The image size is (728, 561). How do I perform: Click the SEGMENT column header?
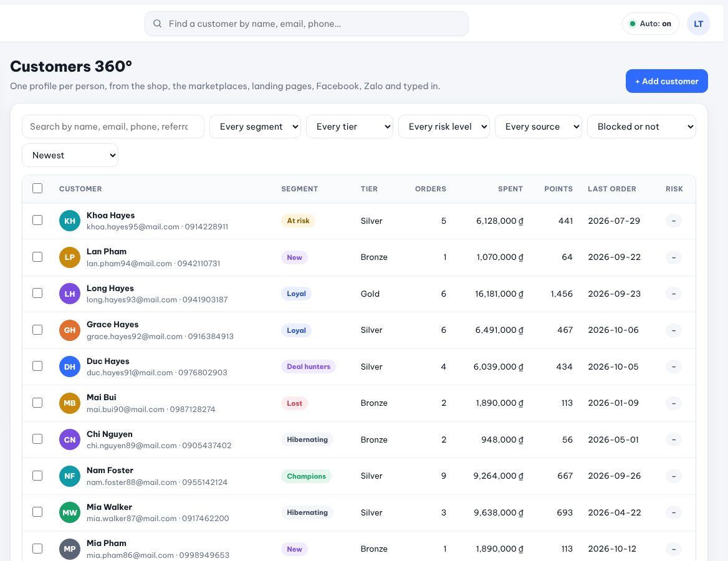pyautogui.click(x=299, y=189)
